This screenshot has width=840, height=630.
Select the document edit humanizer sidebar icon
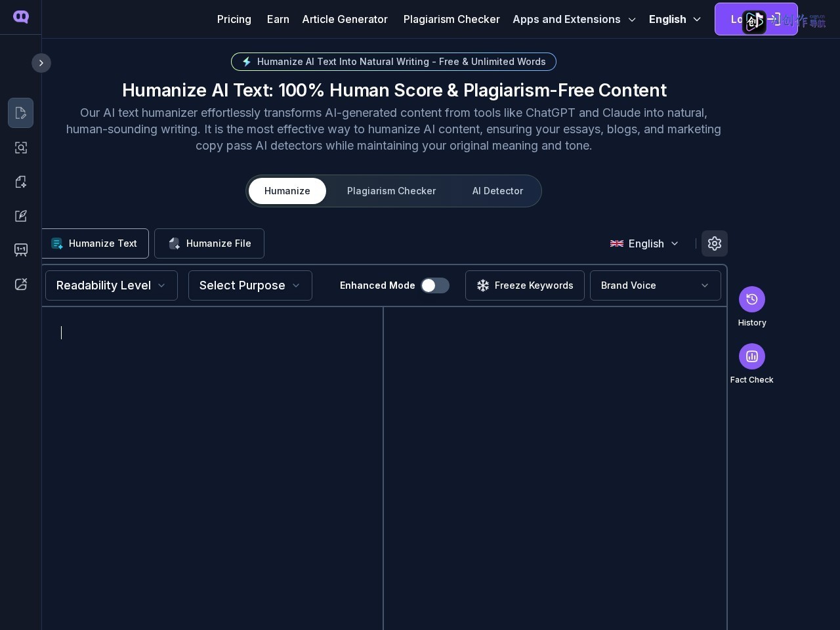click(x=21, y=113)
